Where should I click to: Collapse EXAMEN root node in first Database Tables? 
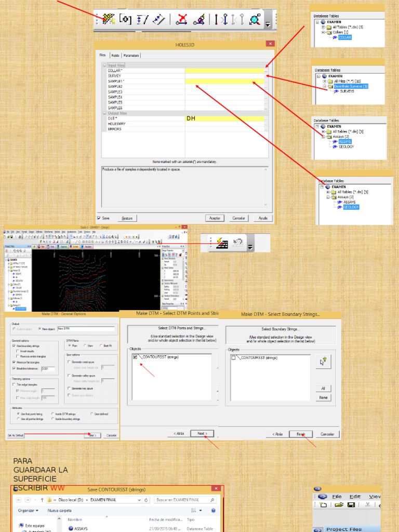coord(317,22)
